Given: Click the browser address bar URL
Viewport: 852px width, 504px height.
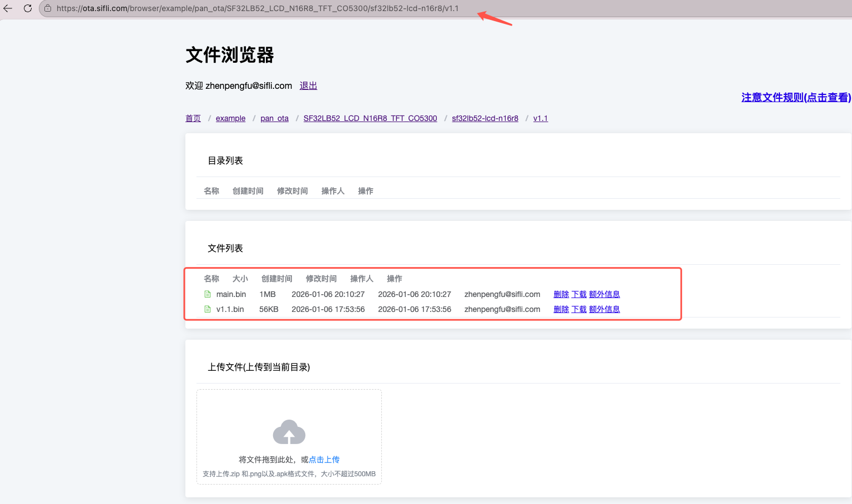Looking at the screenshot, I should [x=258, y=8].
